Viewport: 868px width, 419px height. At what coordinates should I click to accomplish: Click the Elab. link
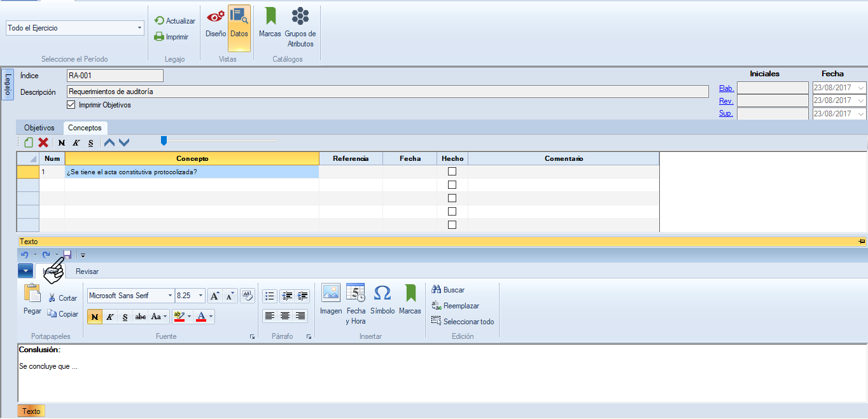coord(726,88)
